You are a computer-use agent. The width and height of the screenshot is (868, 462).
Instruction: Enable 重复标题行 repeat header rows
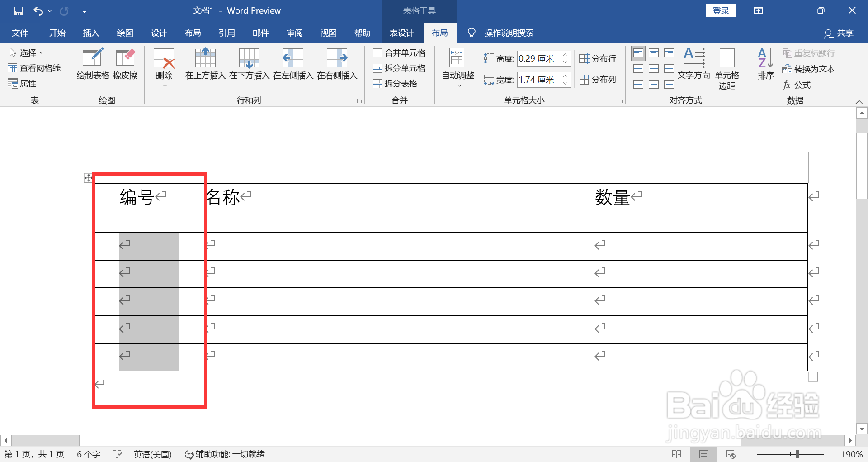[x=809, y=53]
